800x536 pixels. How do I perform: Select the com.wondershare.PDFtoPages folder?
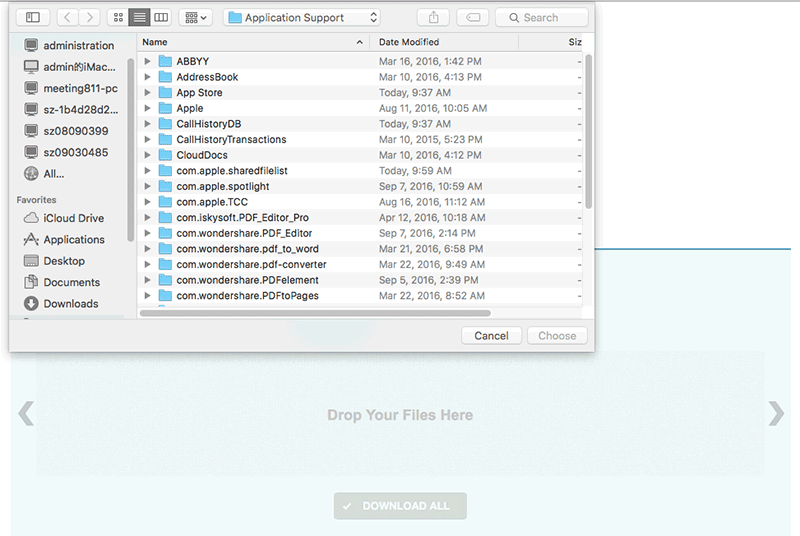tap(360, 296)
